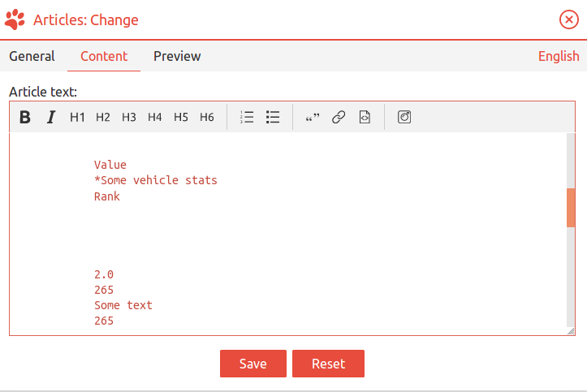
Task: Close the Articles: Change dialog
Action: tap(569, 19)
